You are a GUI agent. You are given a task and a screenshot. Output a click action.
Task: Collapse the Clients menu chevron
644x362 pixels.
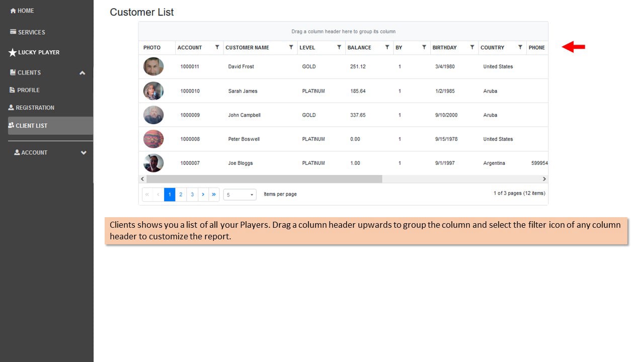tap(83, 73)
